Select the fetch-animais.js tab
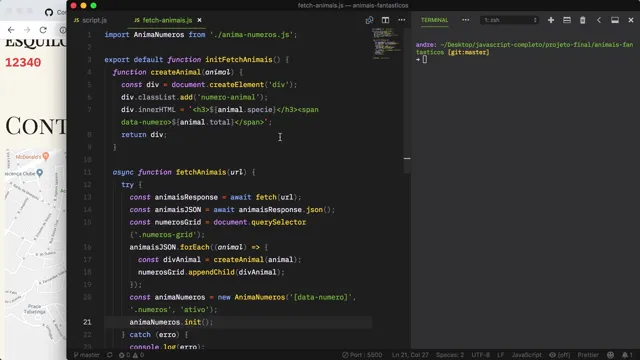The height and width of the screenshot is (360, 640). [x=167, y=20]
